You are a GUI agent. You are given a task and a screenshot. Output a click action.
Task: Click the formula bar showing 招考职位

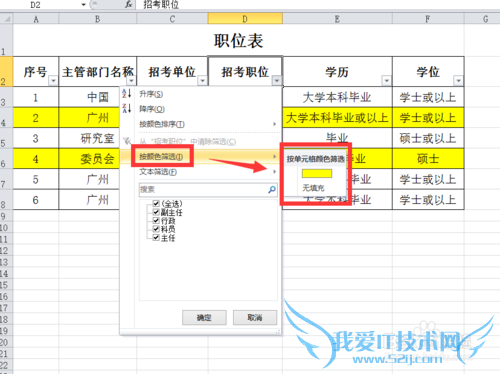coord(317,5)
